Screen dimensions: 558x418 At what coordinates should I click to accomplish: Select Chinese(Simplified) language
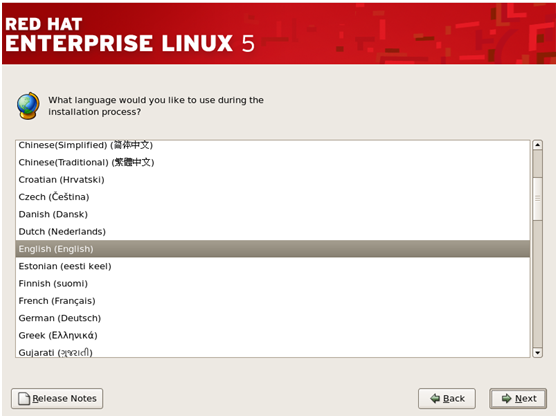point(273,145)
